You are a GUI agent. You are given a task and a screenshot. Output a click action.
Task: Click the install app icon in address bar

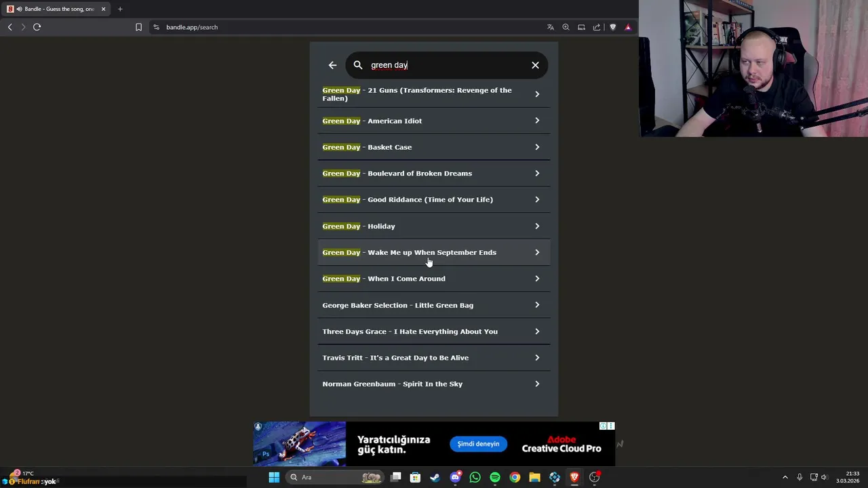(x=581, y=27)
